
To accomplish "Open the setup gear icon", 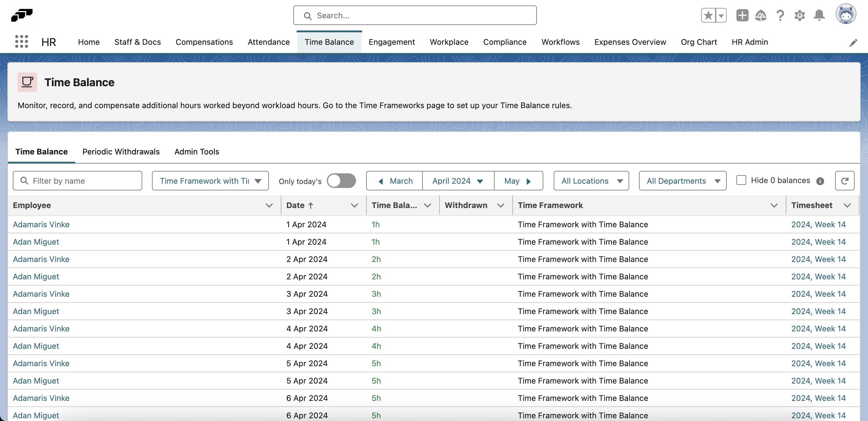I will 799,16.
